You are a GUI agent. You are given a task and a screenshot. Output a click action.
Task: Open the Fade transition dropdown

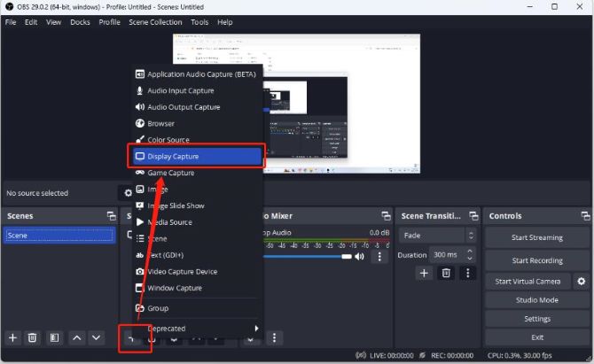click(x=438, y=236)
